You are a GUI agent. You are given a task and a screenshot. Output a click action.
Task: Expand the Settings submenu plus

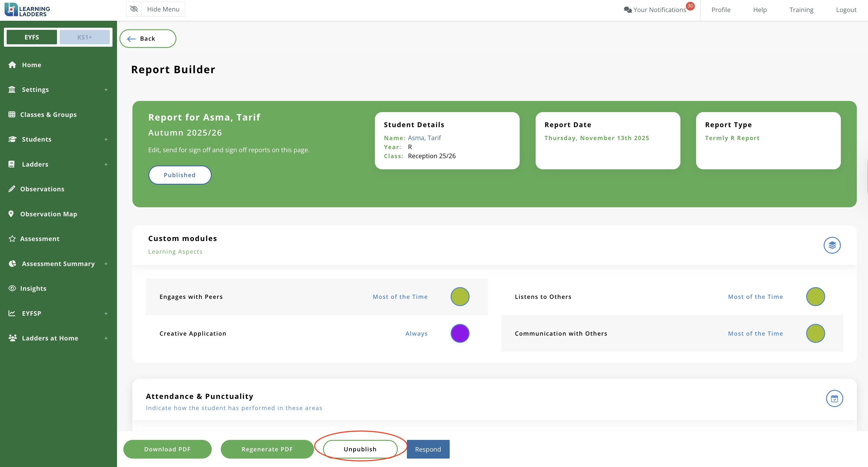pos(106,89)
